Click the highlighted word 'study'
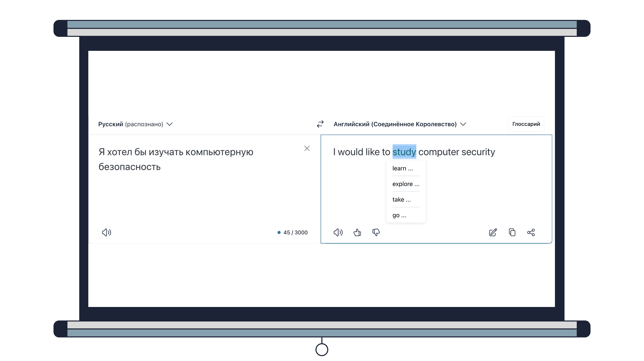644x361 pixels. (404, 152)
